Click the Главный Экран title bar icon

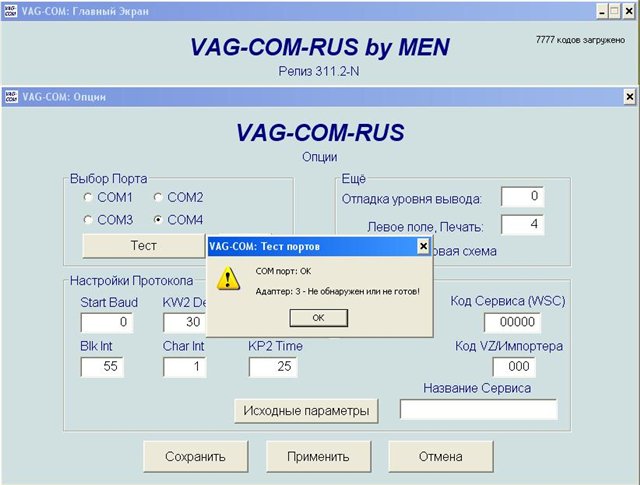(11, 11)
